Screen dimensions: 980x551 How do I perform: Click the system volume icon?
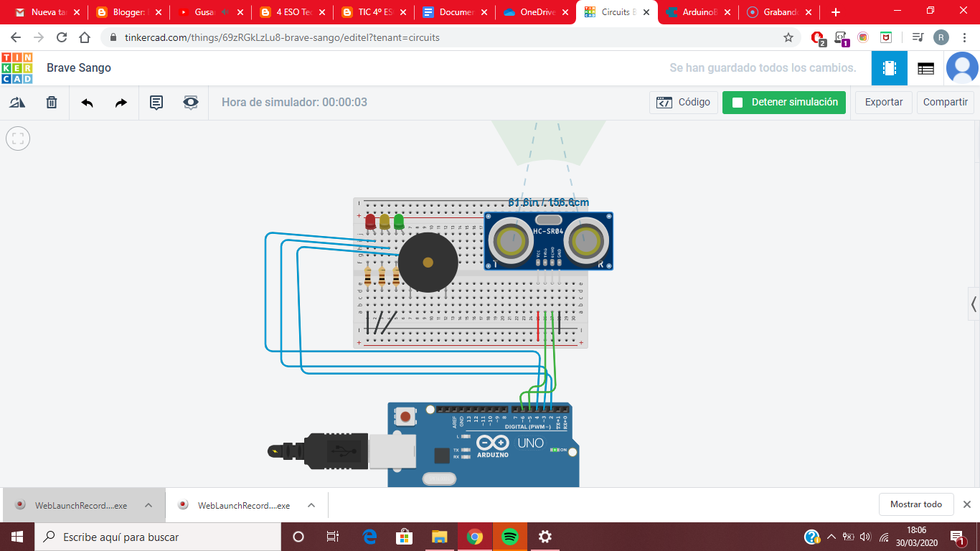(865, 537)
